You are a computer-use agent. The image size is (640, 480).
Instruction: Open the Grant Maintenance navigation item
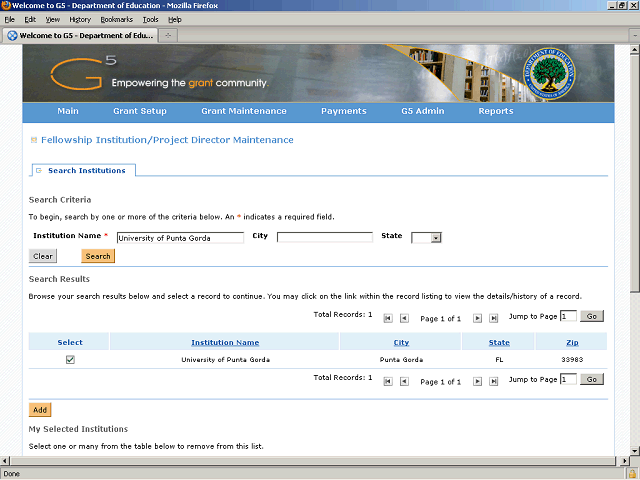point(244,111)
